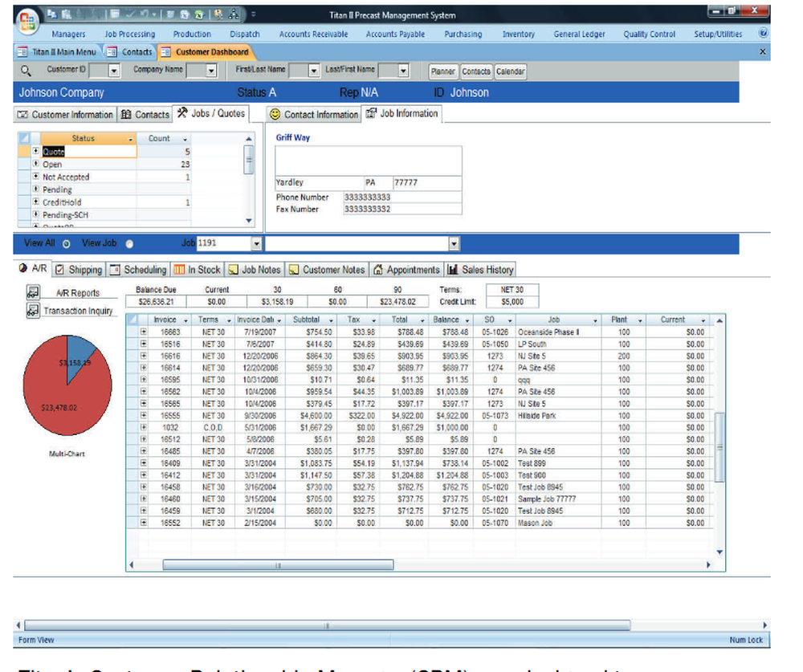Switch to the Customer Information tab
Viewport: 803px width, 672px height.
point(65,114)
